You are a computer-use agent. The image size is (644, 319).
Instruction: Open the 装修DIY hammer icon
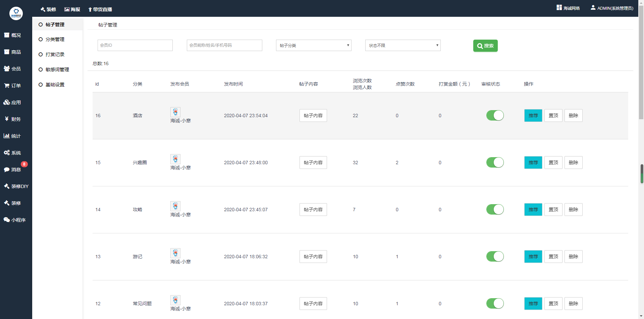[x=7, y=186]
